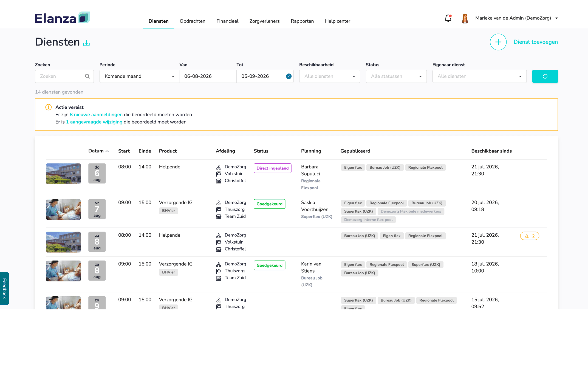Expand the Eigenaar dienst dropdown

(479, 76)
